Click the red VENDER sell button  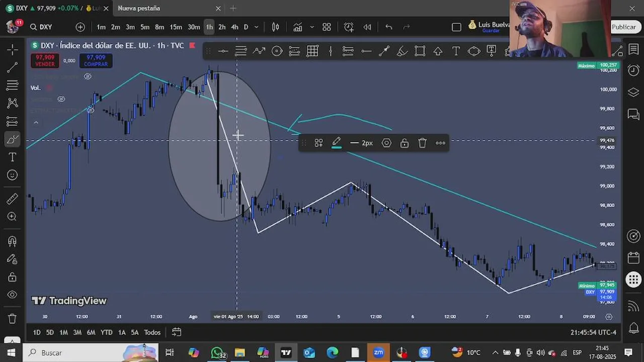click(45, 61)
